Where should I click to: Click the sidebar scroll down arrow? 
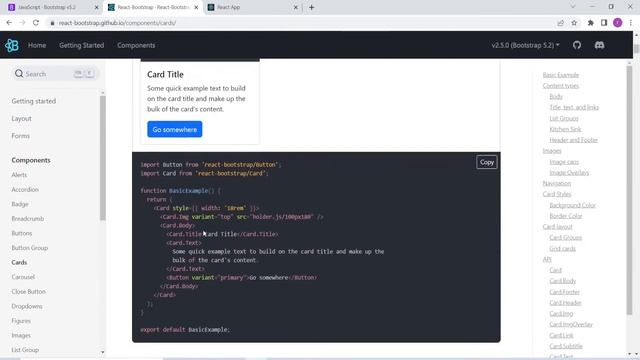point(102,352)
